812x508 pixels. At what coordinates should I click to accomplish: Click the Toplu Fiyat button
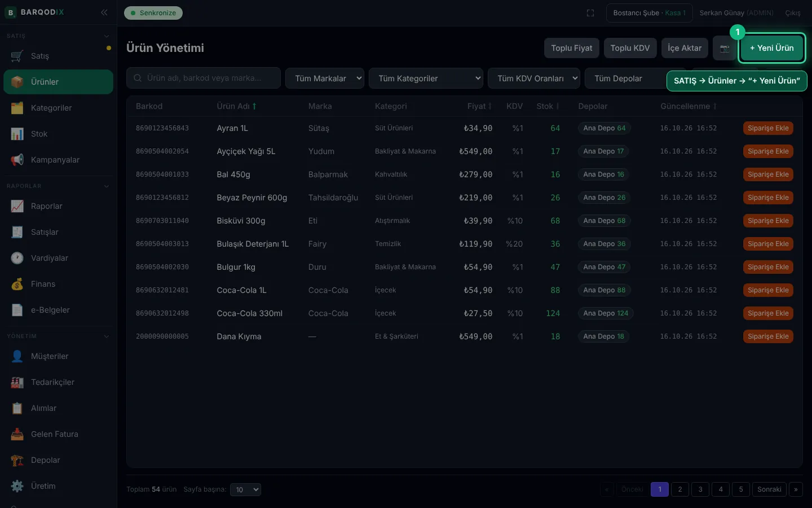[572, 48]
